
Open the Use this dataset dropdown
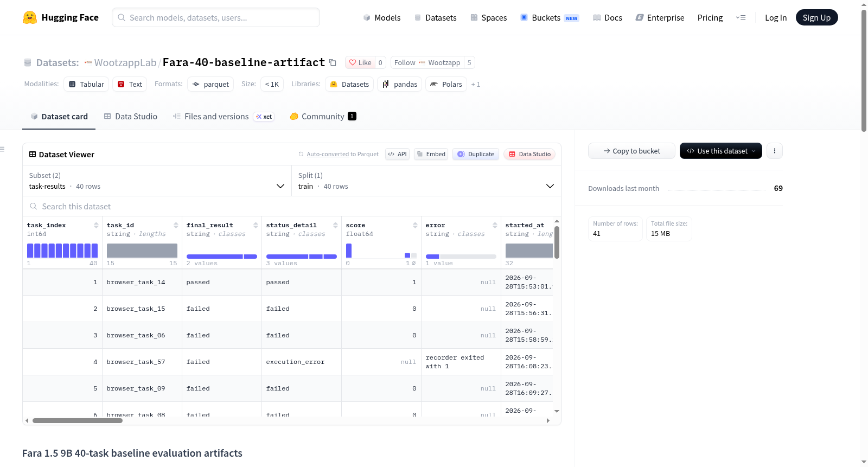coord(721,151)
